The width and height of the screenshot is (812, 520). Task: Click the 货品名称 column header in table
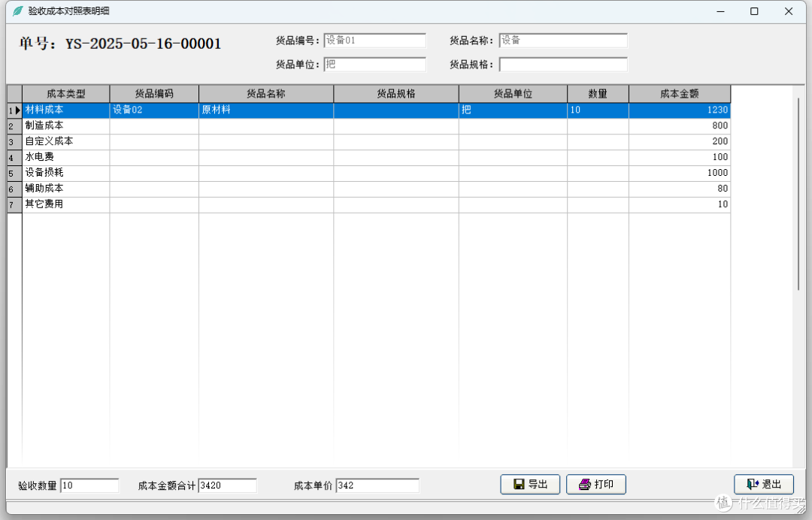[266, 94]
